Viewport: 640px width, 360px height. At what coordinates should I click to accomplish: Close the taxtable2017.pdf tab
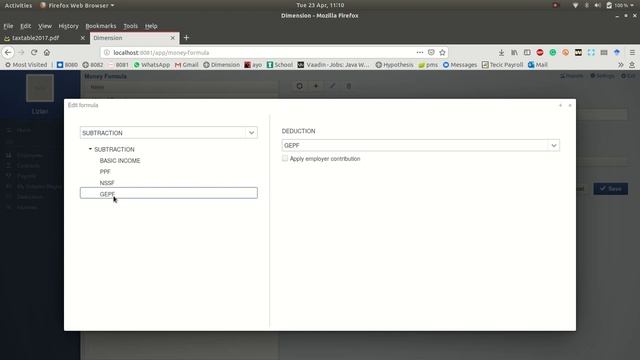pos(82,38)
